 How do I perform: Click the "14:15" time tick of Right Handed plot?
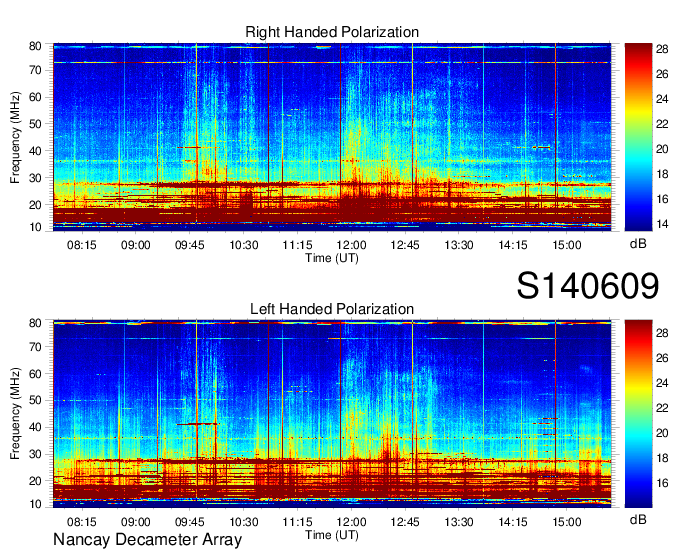coord(513,245)
